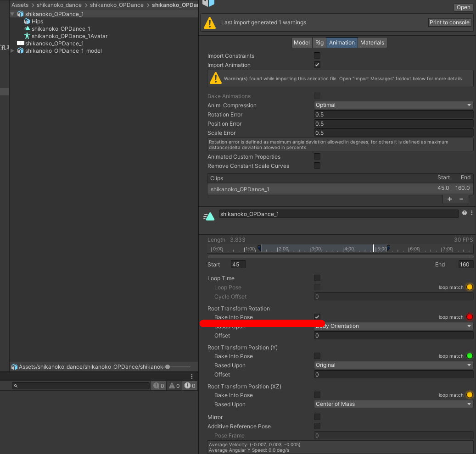The height and width of the screenshot is (454, 476).
Task: Go to Assets in breadcrumb path
Action: [x=20, y=5]
